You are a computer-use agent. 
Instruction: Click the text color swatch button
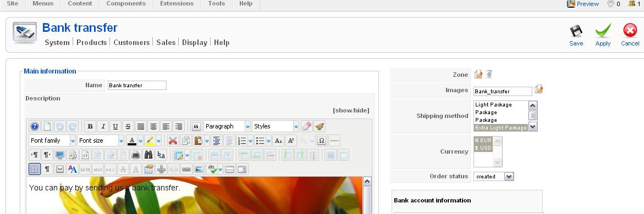132,140
